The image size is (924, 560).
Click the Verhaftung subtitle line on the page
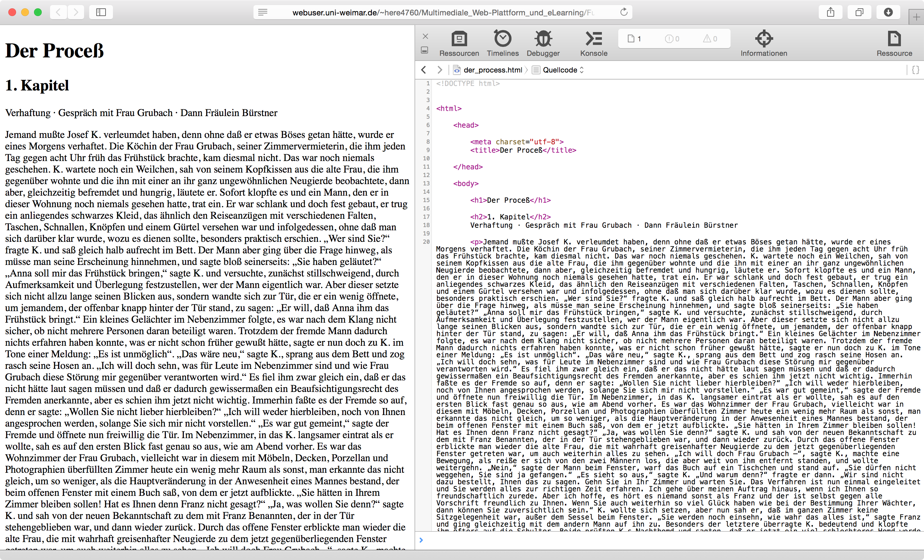click(x=141, y=113)
